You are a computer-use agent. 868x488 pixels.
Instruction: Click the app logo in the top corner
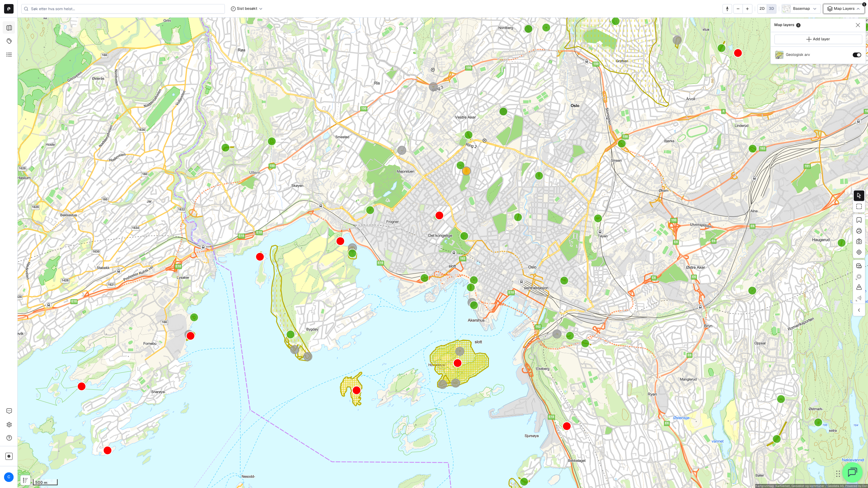point(9,9)
